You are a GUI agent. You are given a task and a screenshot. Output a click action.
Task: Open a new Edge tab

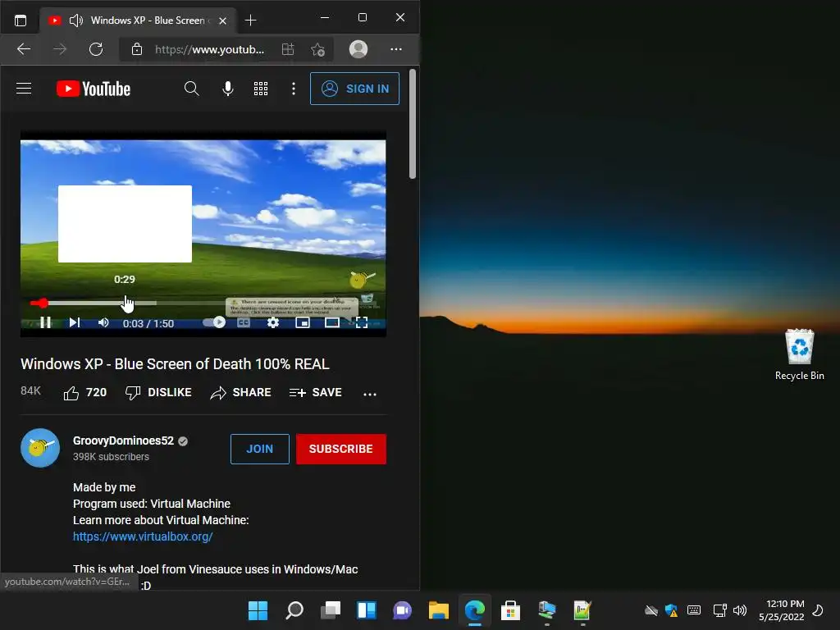(250, 21)
